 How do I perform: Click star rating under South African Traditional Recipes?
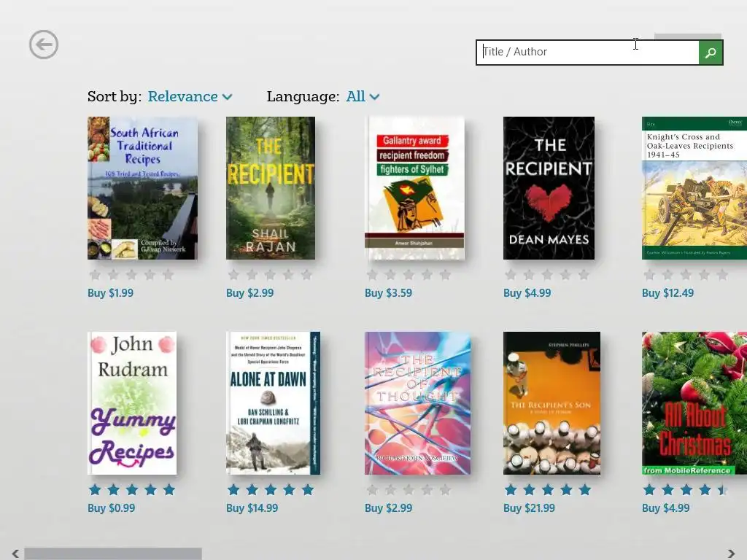point(131,275)
